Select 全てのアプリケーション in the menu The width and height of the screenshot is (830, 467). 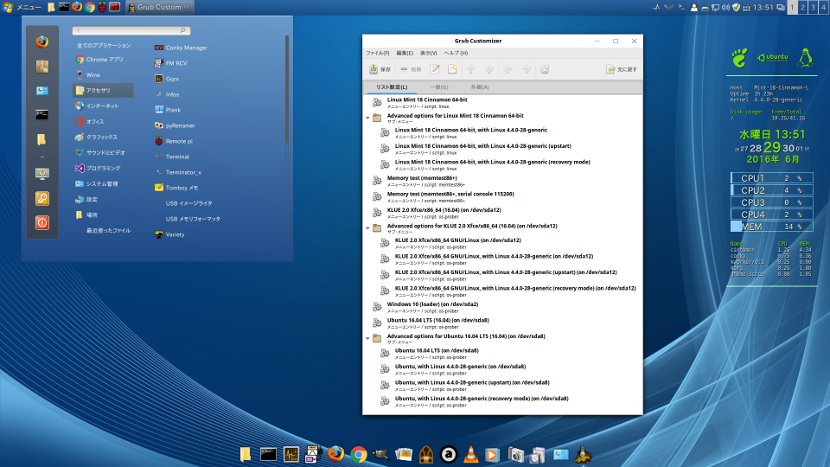coord(103,45)
